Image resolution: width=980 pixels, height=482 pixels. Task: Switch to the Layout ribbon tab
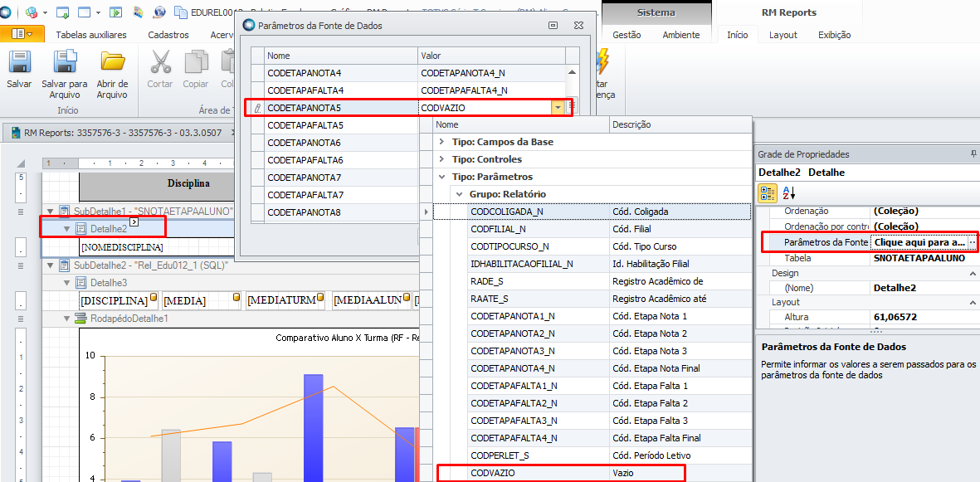tap(783, 35)
